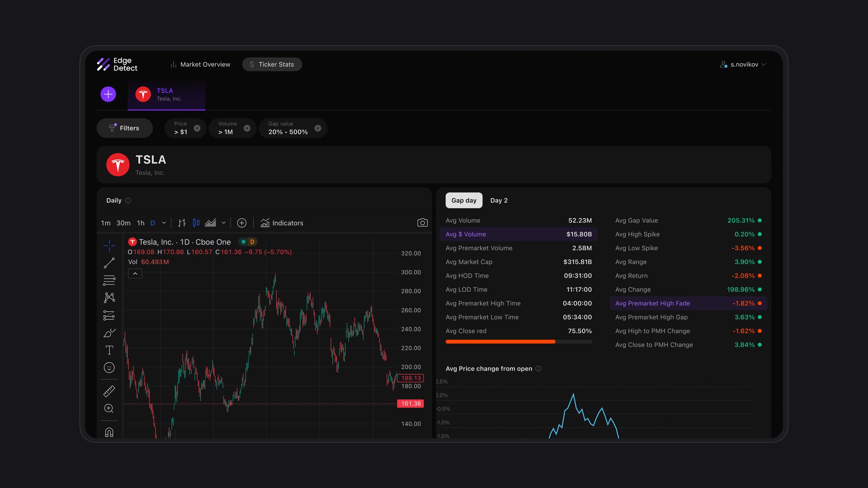Open the Indicators menu
The width and height of the screenshot is (868, 488).
[282, 223]
